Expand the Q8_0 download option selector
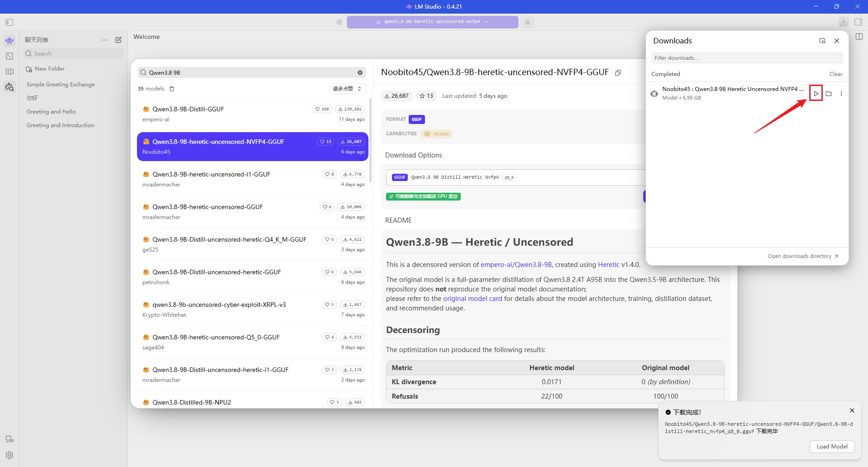Viewport: 868px width, 467px height. pos(516,177)
